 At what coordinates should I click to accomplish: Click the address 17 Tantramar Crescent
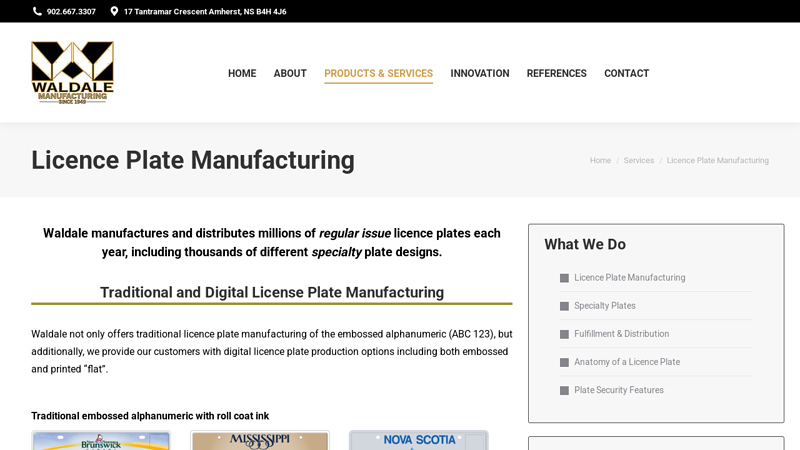[x=205, y=12]
